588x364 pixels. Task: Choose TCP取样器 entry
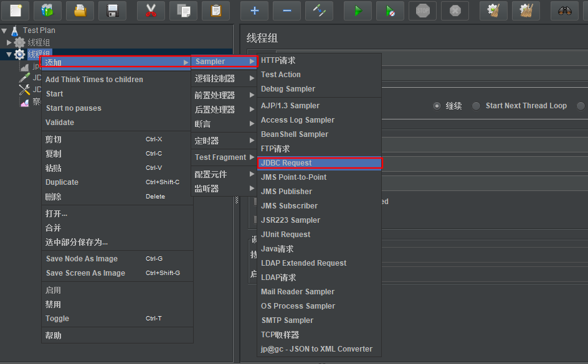[320, 334]
